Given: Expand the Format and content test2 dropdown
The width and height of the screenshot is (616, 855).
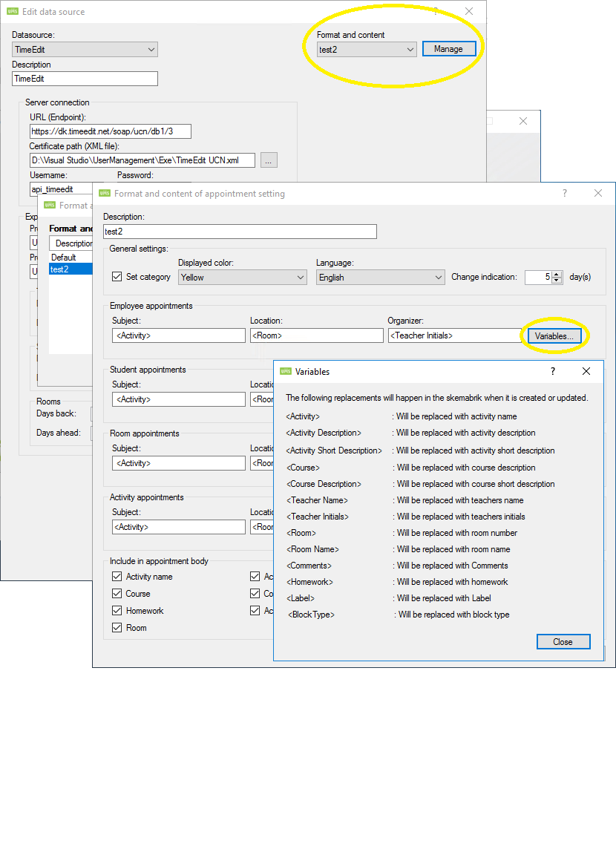Looking at the screenshot, I should [x=366, y=50].
